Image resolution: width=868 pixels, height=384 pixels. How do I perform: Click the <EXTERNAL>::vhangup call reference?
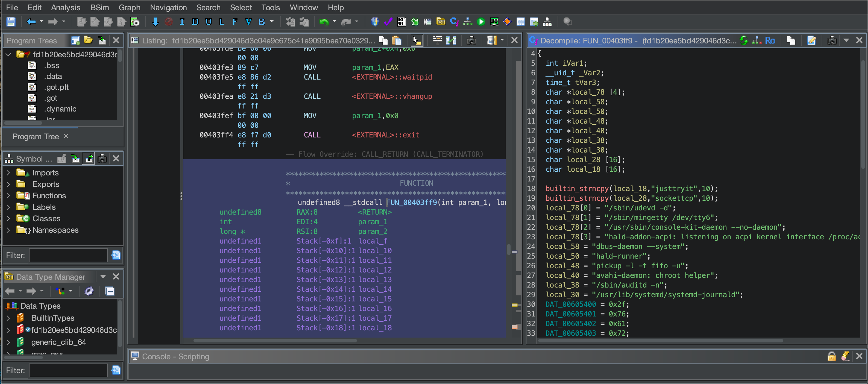pyautogui.click(x=392, y=96)
